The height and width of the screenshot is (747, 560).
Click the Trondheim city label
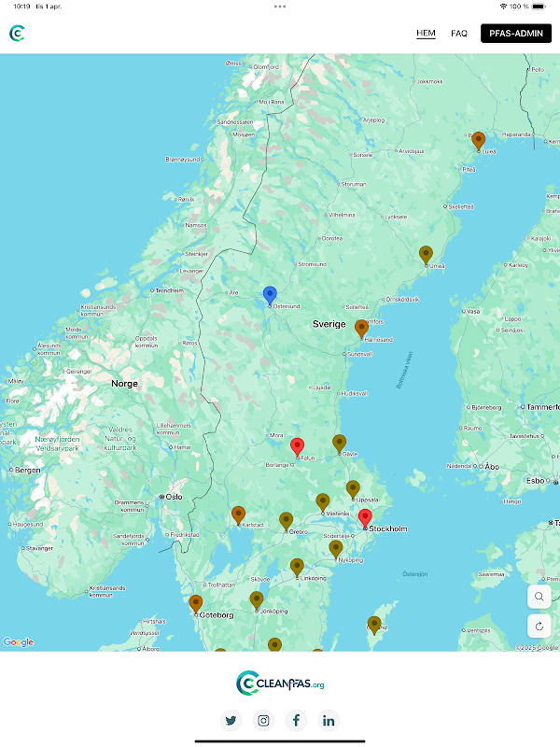click(170, 290)
